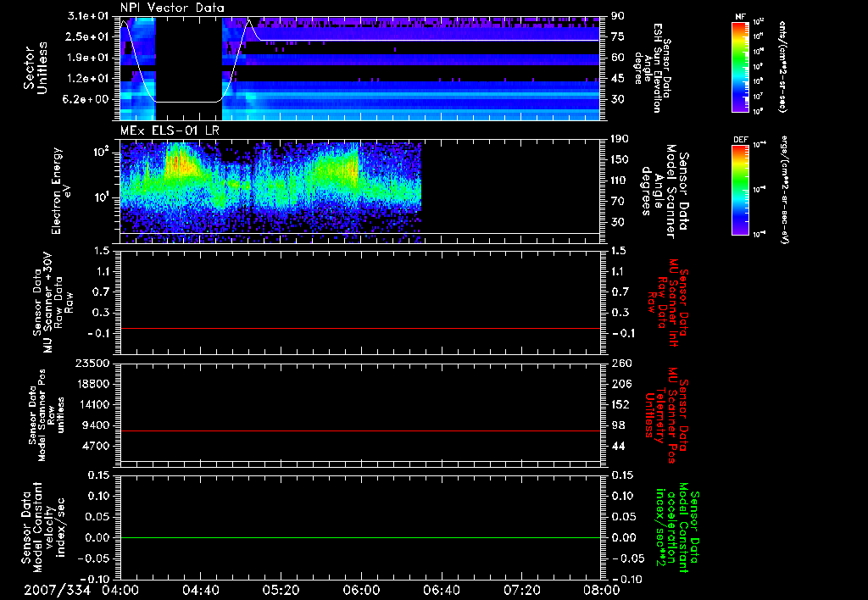Click the 18800 scanner position tick label
This screenshot has height=600, width=868.
92,384
